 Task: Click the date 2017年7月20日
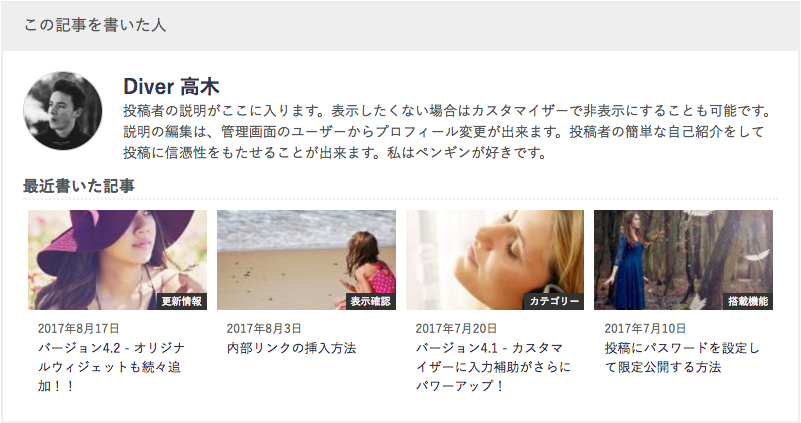(x=456, y=328)
